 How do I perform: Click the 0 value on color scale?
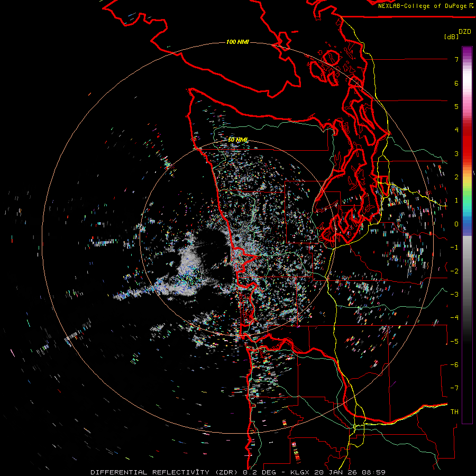456,224
